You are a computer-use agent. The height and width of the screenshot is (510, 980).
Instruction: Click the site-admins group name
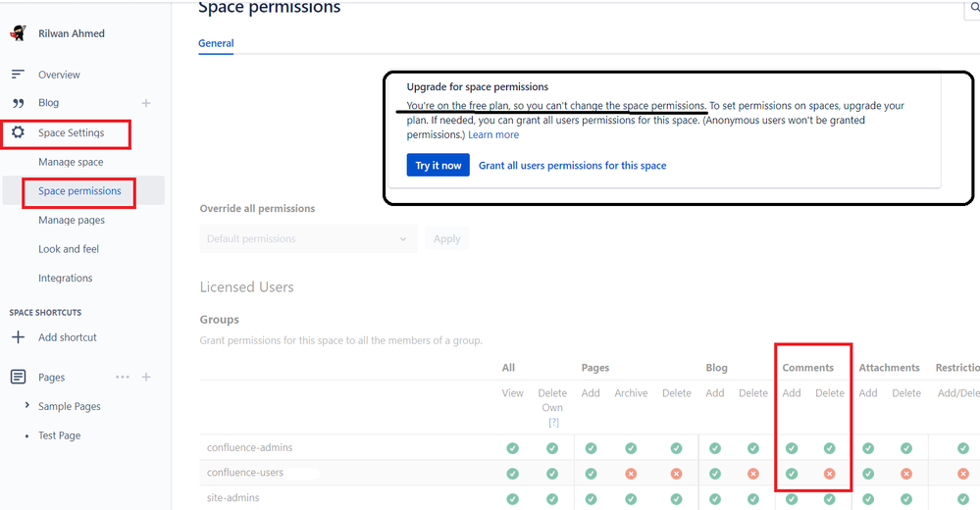233,498
